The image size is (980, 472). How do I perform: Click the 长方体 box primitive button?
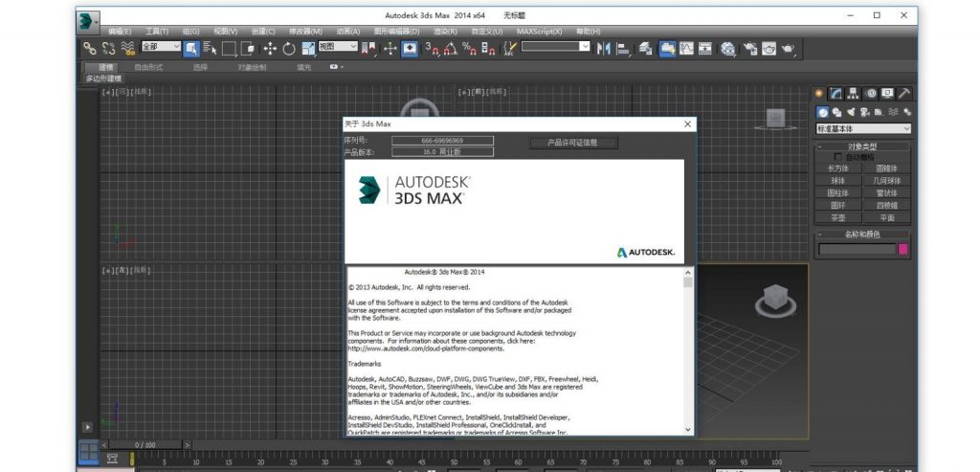pos(838,169)
